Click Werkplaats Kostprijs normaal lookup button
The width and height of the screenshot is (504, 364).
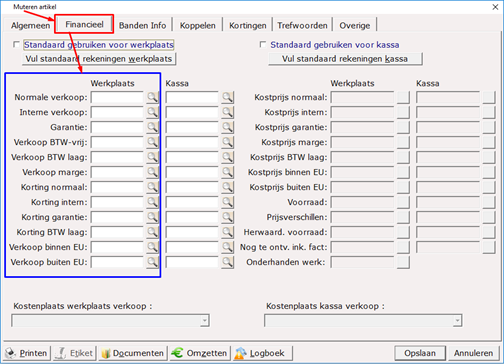[x=403, y=97]
